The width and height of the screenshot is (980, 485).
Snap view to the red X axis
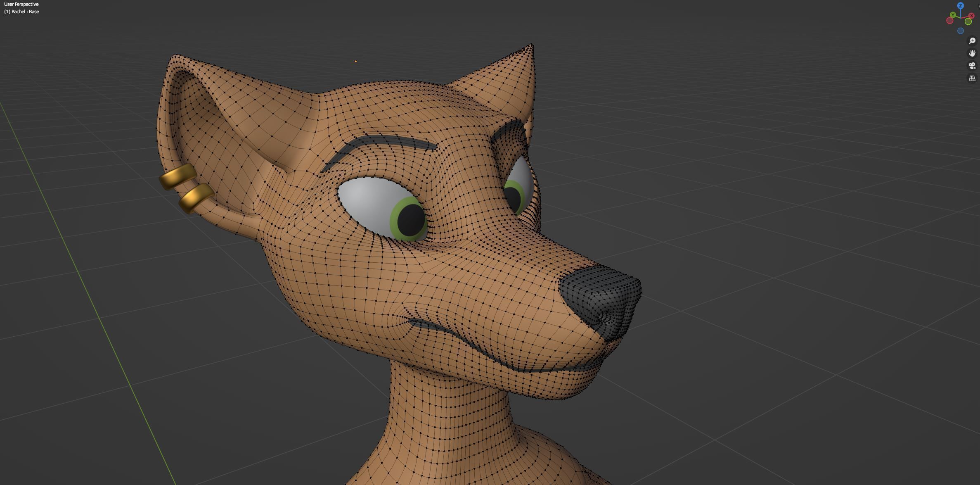tap(971, 16)
